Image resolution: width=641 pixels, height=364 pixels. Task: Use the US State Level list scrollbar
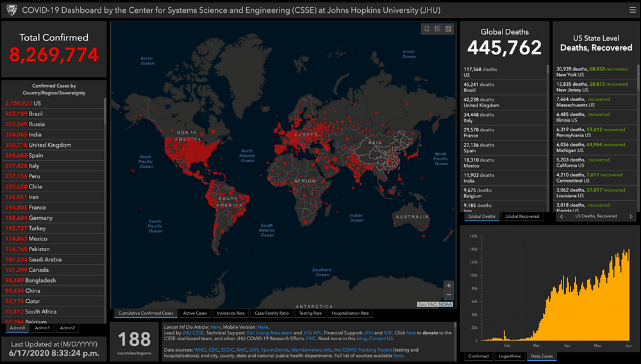[x=638, y=78]
